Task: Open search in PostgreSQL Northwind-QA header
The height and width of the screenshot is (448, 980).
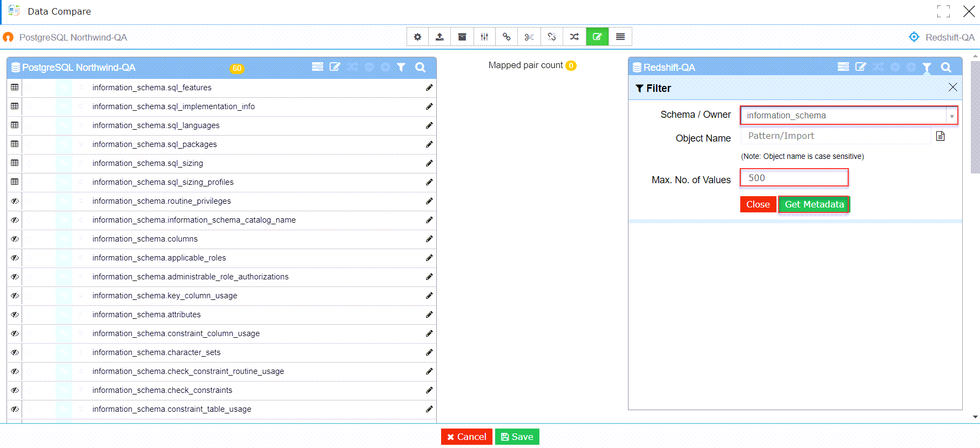Action: [420, 67]
